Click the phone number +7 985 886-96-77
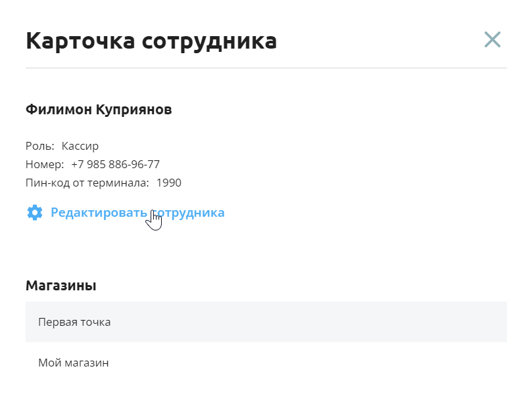The width and height of the screenshot is (532, 402). point(115,164)
